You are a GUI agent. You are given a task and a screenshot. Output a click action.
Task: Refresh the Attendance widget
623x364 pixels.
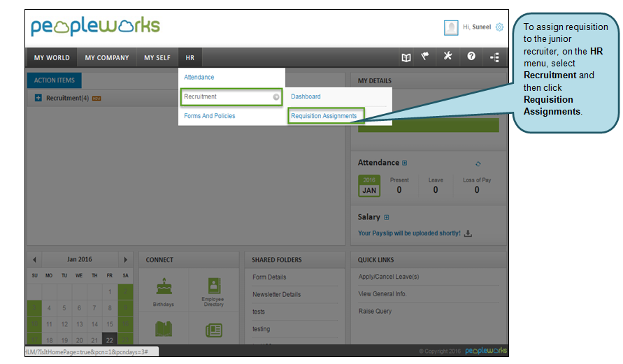click(x=478, y=164)
